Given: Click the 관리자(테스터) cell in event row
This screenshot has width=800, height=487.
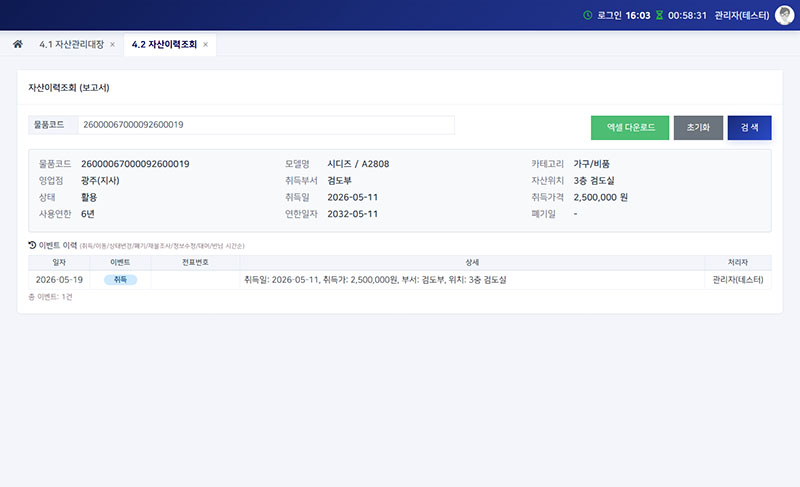Looking at the screenshot, I should (x=738, y=279).
